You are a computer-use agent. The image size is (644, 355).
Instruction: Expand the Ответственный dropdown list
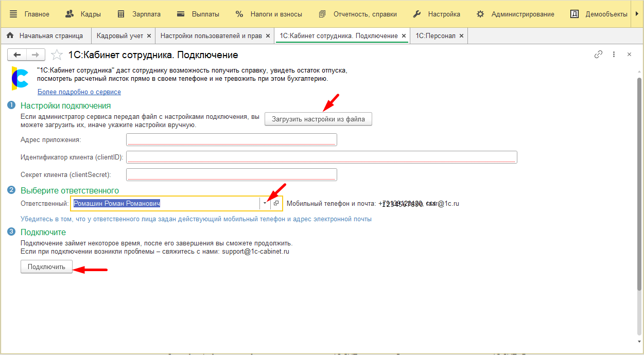coord(265,203)
